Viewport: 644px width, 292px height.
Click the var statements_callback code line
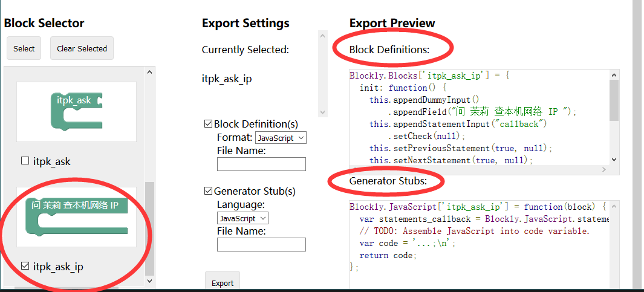point(484,219)
